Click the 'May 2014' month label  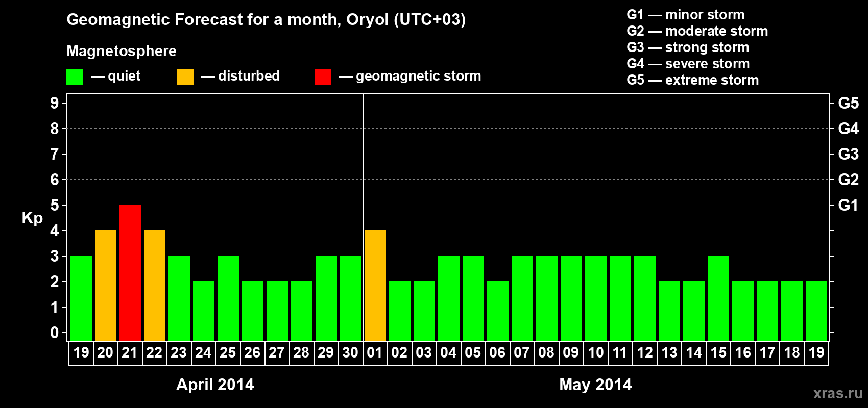(x=595, y=385)
